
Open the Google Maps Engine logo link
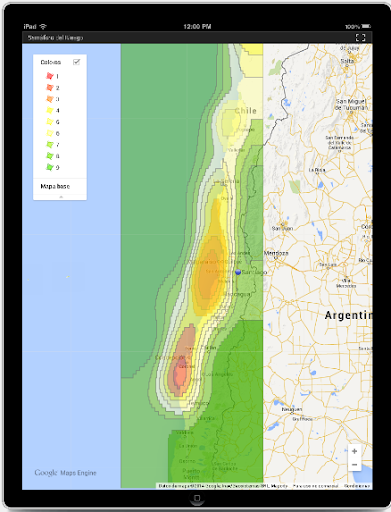coord(65,473)
